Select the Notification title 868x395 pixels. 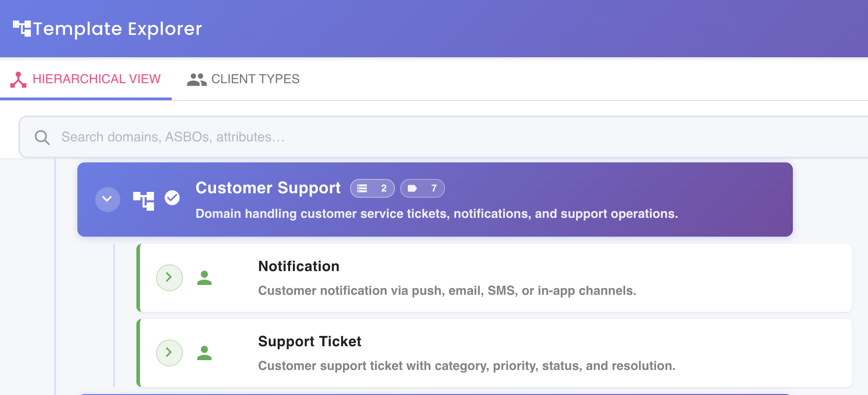[299, 266]
